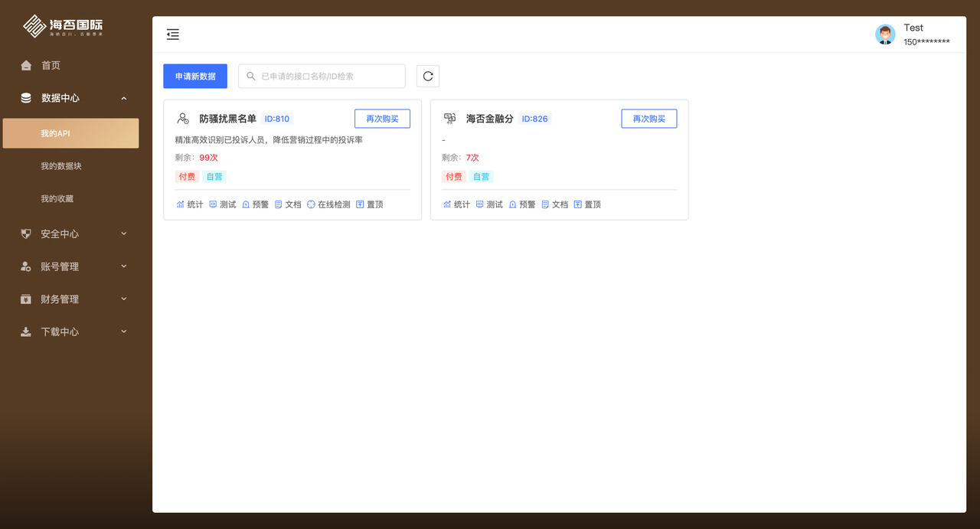Click the search magnifier icon
The width and height of the screenshot is (980, 529).
251,77
